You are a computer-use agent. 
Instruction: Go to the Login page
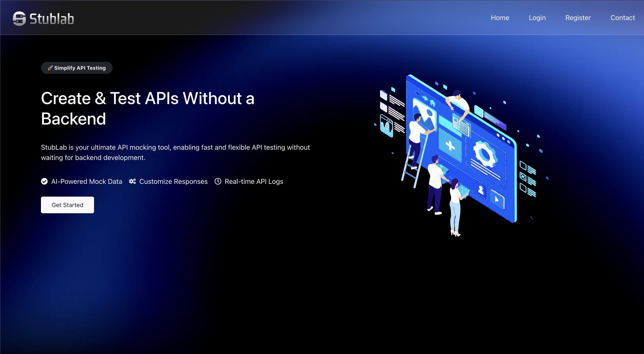click(x=537, y=18)
